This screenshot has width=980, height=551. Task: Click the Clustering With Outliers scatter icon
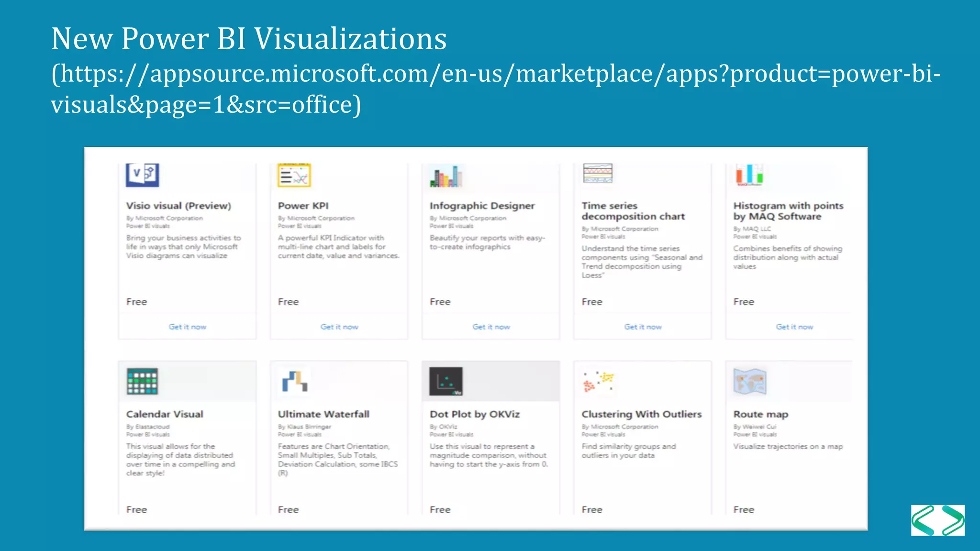pyautogui.click(x=598, y=381)
